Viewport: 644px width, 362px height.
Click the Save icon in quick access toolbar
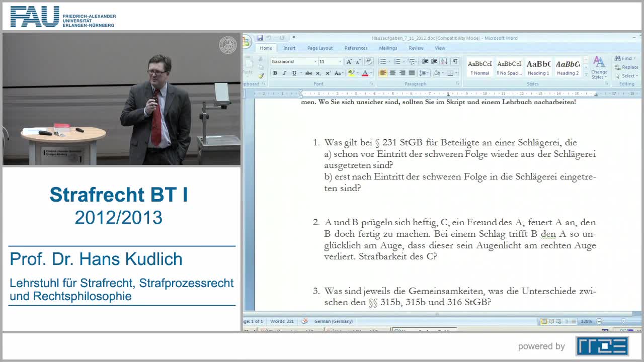tap(260, 38)
